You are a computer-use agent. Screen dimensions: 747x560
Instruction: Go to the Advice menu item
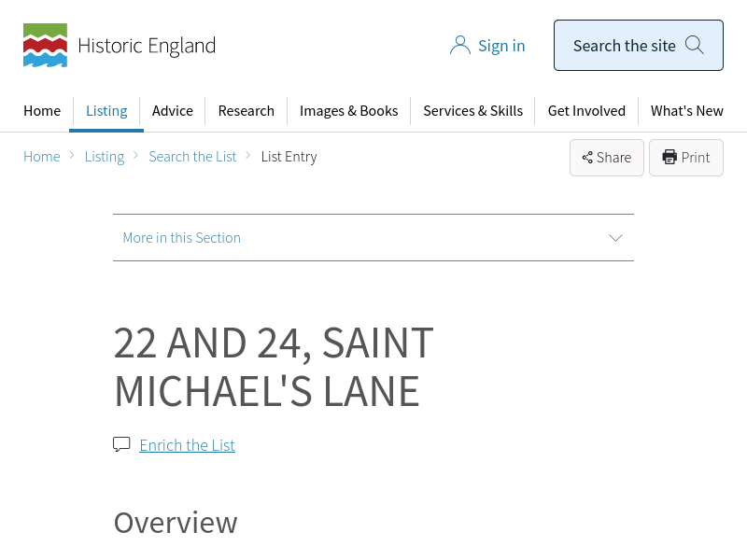[x=173, y=110]
